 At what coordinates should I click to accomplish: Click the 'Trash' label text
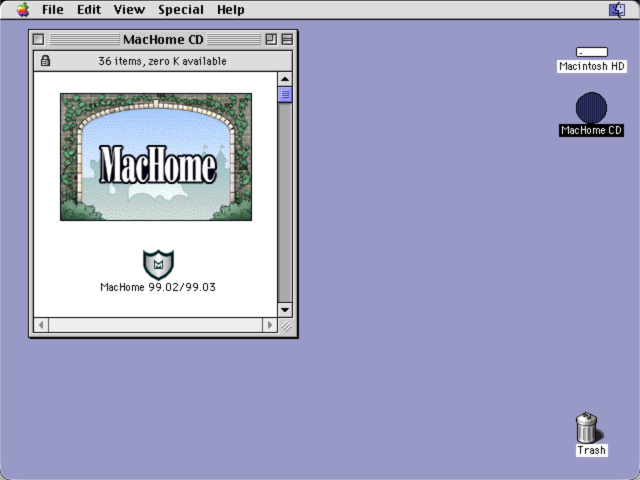[x=591, y=450]
